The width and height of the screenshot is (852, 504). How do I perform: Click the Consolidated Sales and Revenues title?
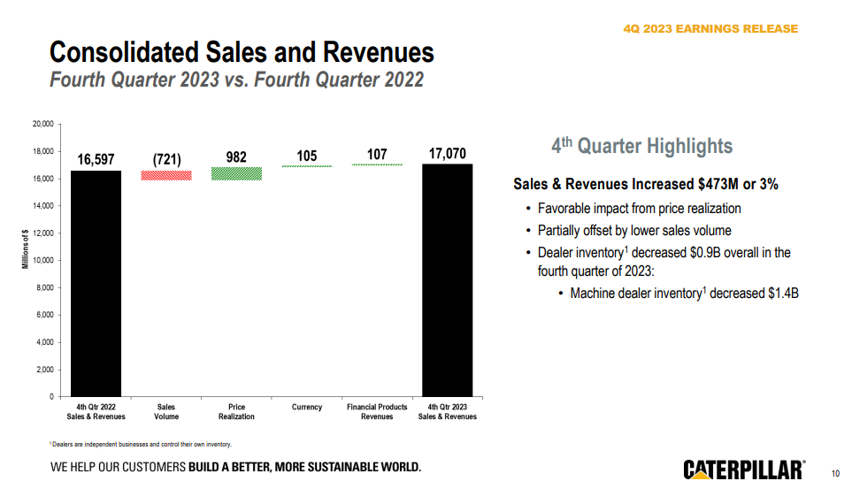point(242,51)
